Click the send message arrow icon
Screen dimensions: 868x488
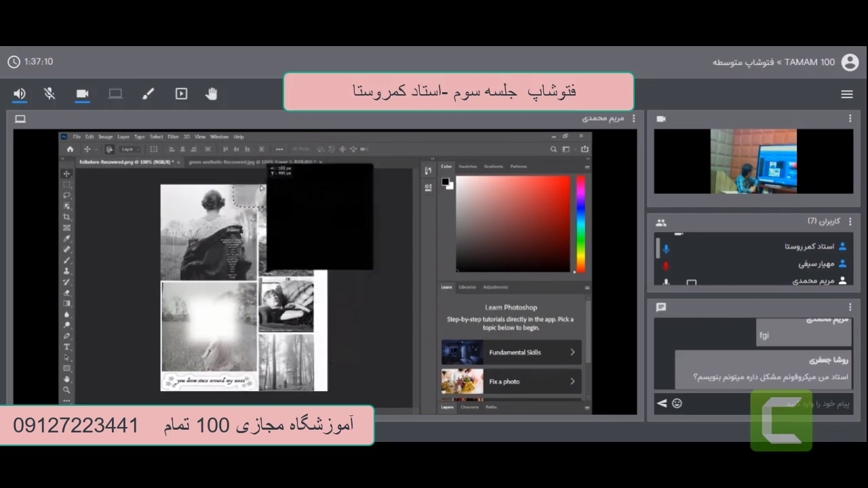tap(662, 403)
